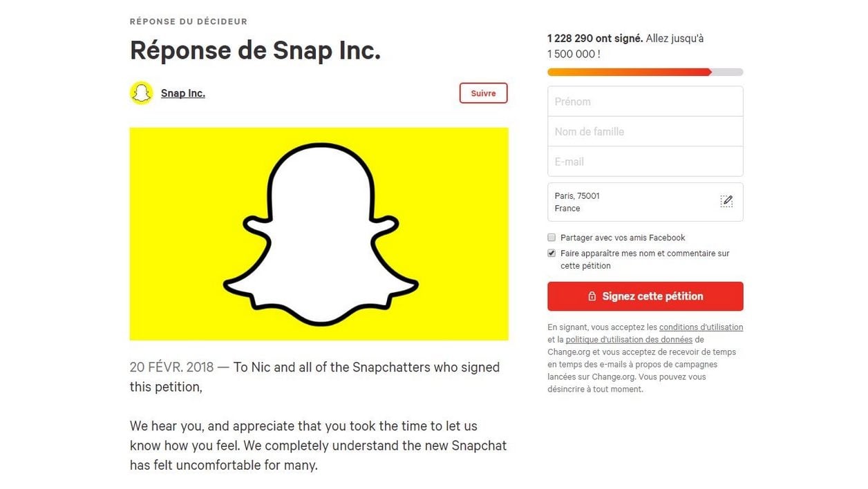Click the signature progress bar
Viewport: 868px width, 489px height.
(x=645, y=72)
